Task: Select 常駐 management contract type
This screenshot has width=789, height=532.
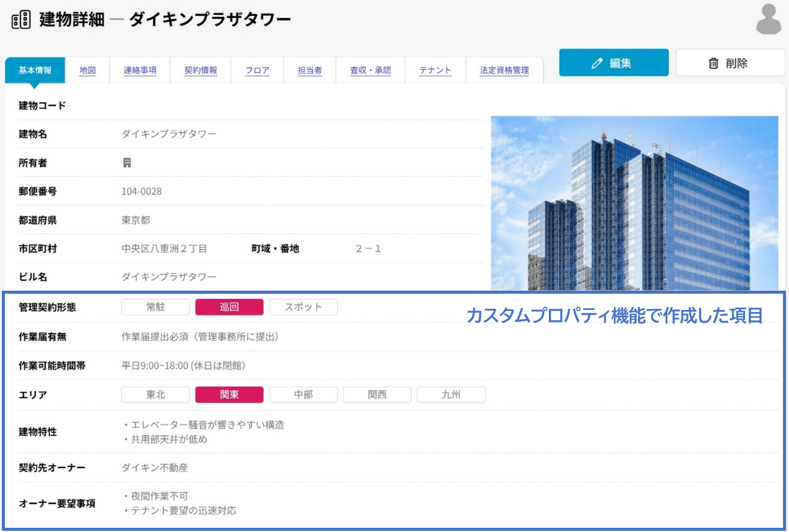Action: click(x=155, y=307)
